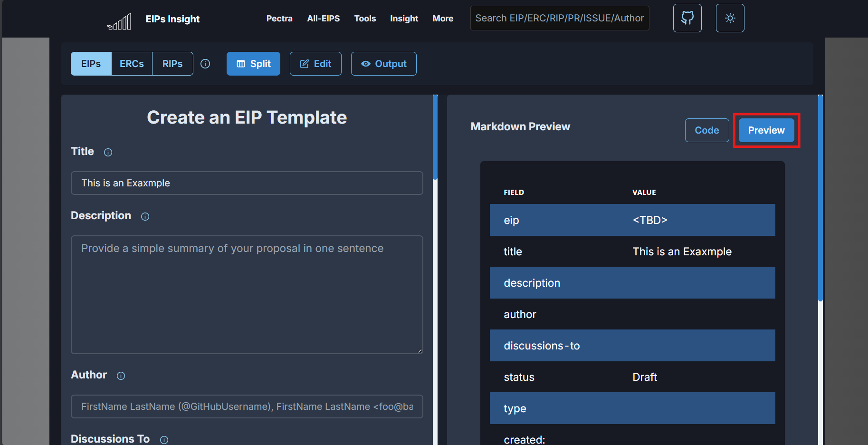Show the Output-only view
The width and height of the screenshot is (868, 445).
(383, 64)
